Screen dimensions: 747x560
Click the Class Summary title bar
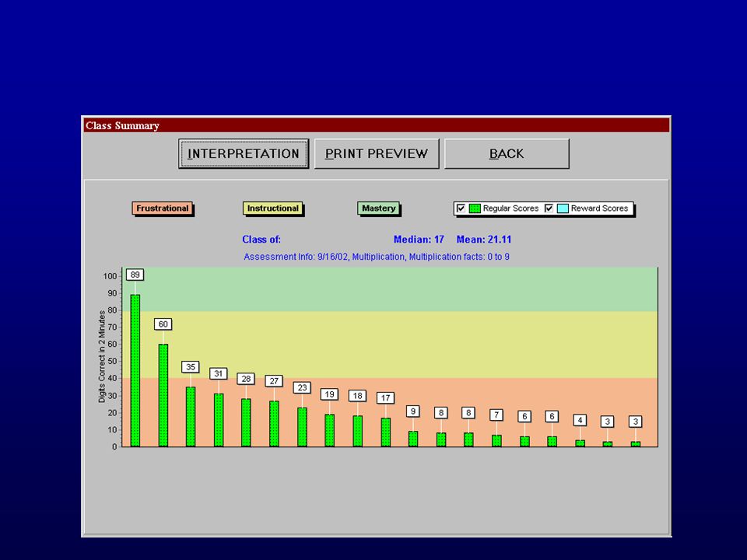coord(377,126)
